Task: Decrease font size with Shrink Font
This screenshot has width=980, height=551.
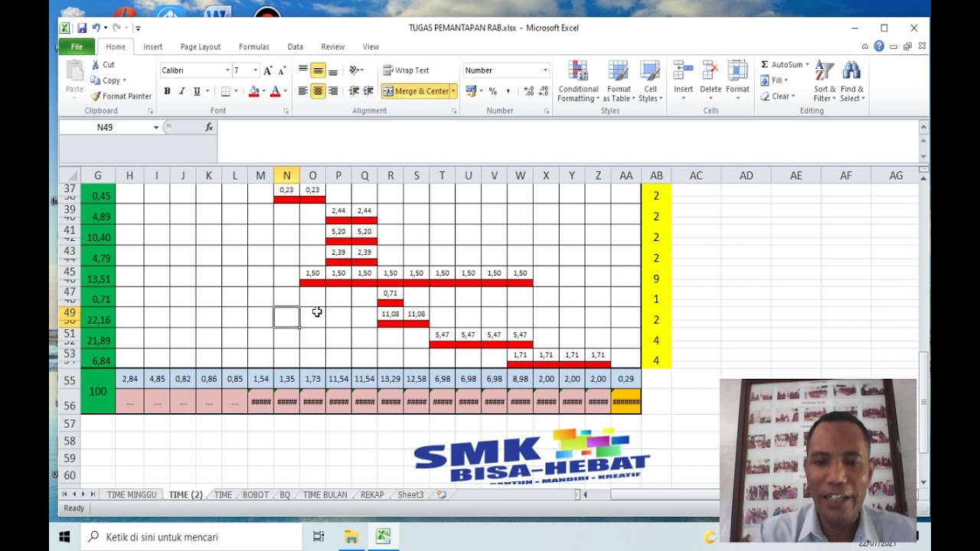Action: (282, 70)
